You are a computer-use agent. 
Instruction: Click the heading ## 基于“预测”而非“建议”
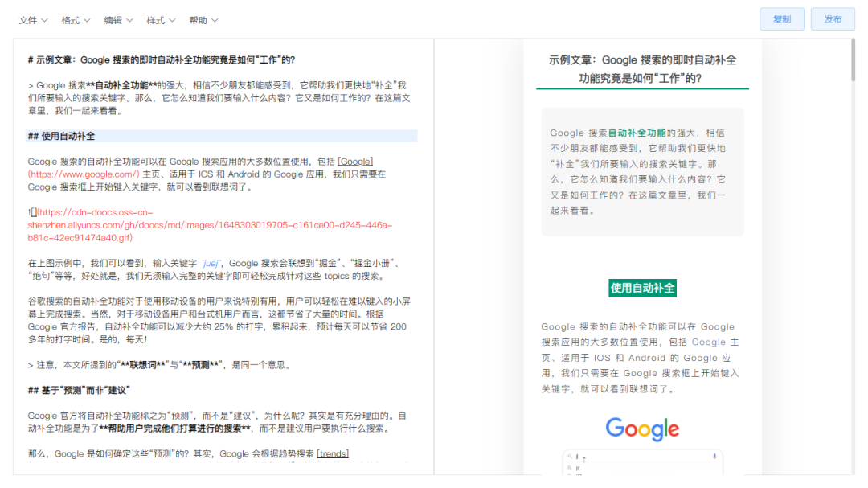pyautogui.click(x=79, y=391)
